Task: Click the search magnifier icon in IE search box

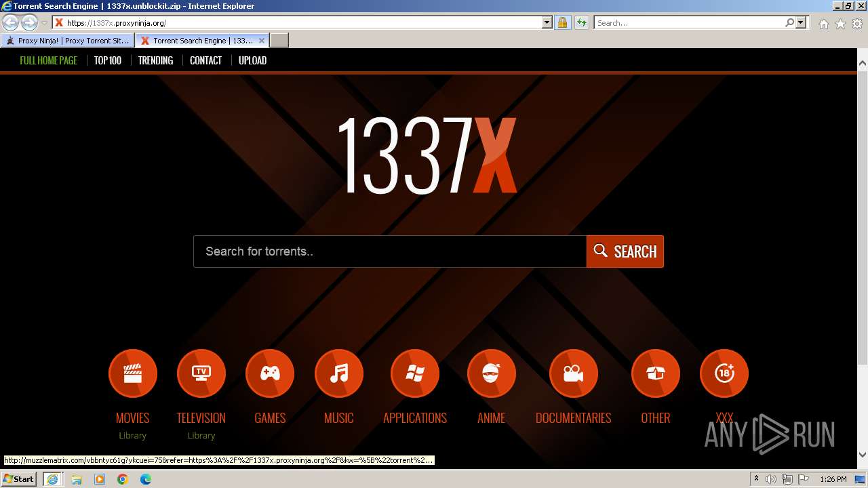Action: point(789,22)
